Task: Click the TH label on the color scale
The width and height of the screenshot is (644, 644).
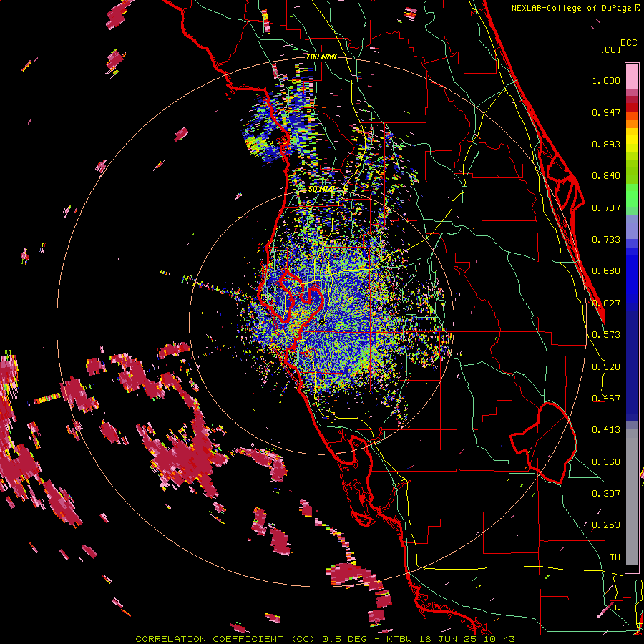Action: click(x=615, y=557)
